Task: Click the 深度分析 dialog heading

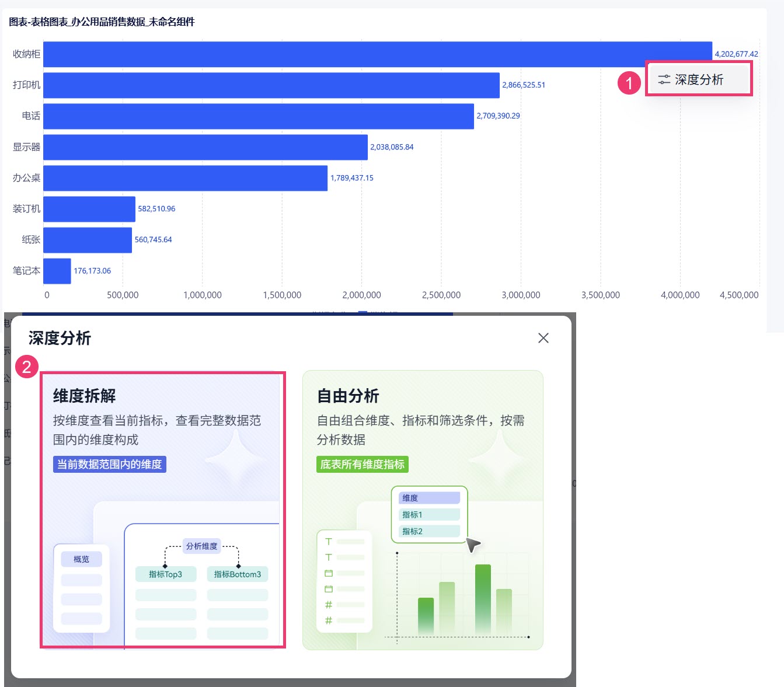Action: 60,338
